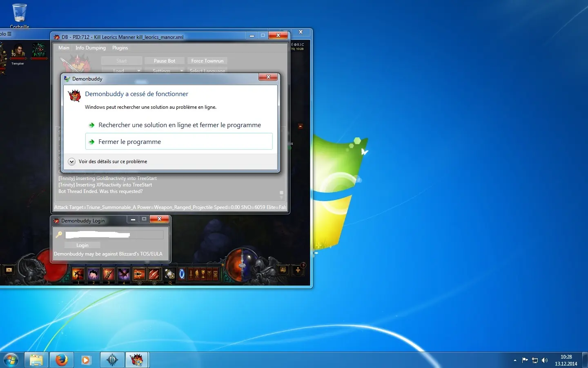Open the Corbeille recycle bin icon

pos(20,16)
